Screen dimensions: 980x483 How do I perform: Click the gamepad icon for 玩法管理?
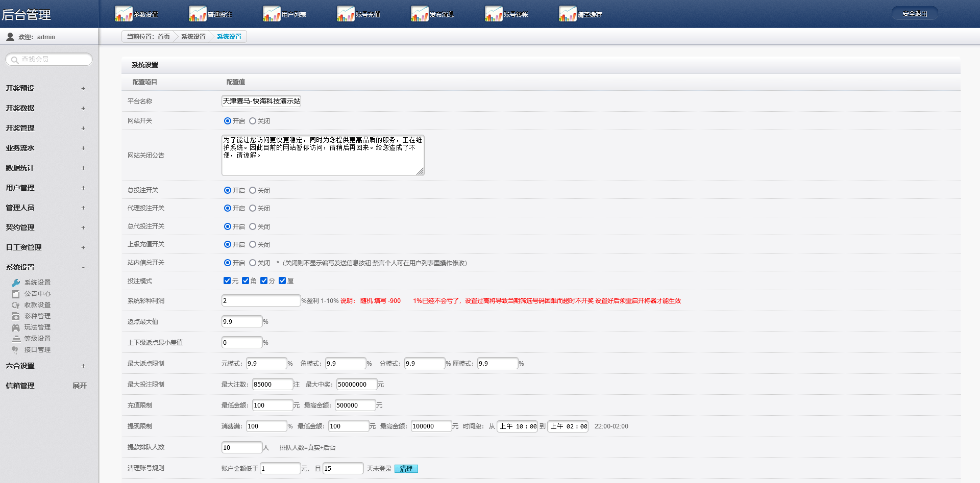coord(16,327)
